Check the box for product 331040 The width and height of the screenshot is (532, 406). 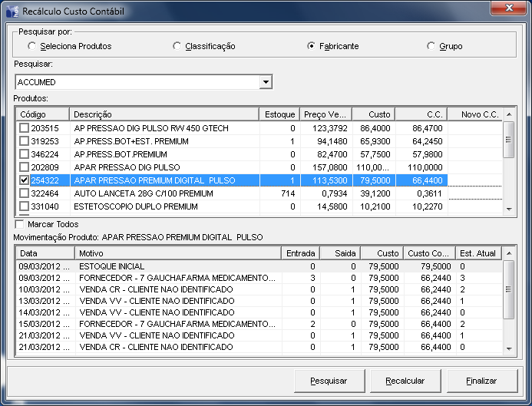pyautogui.click(x=24, y=206)
